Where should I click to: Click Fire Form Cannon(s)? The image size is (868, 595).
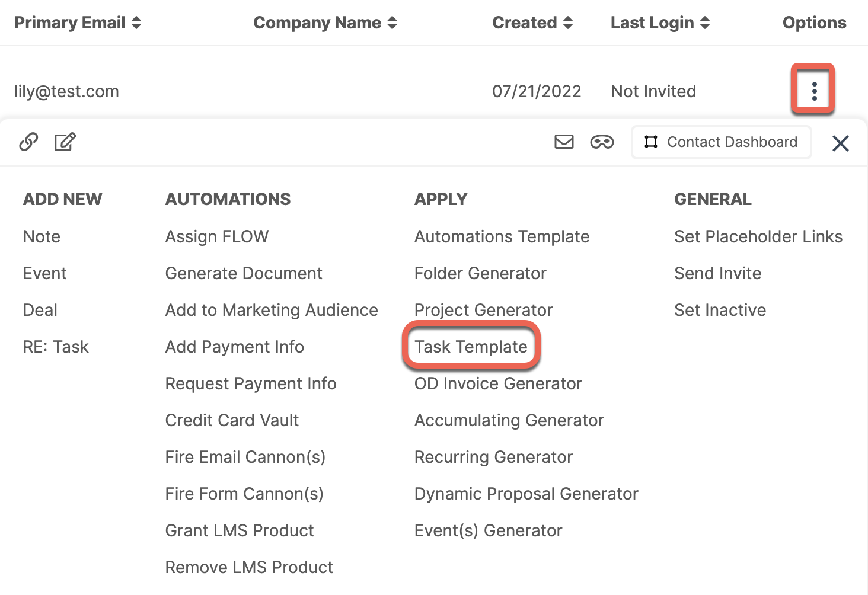(x=244, y=494)
